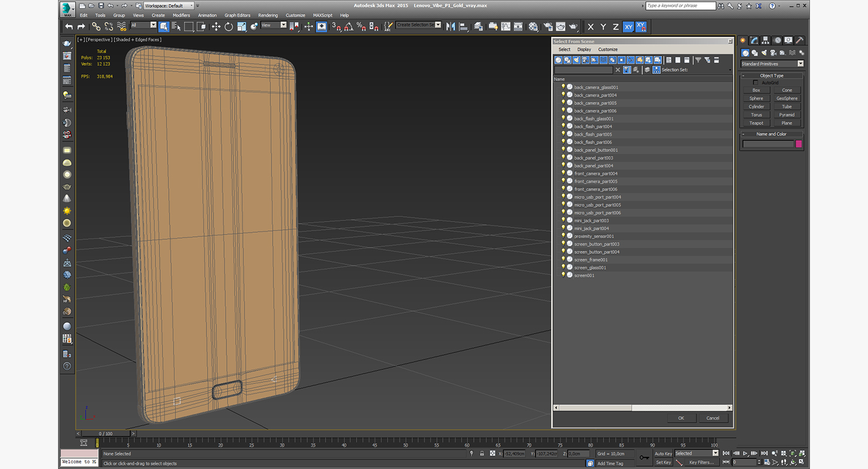Screen dimensions: 868x469
Task: Toggle Display Cameras filter in Select From Scene
Action: pyautogui.click(x=585, y=60)
